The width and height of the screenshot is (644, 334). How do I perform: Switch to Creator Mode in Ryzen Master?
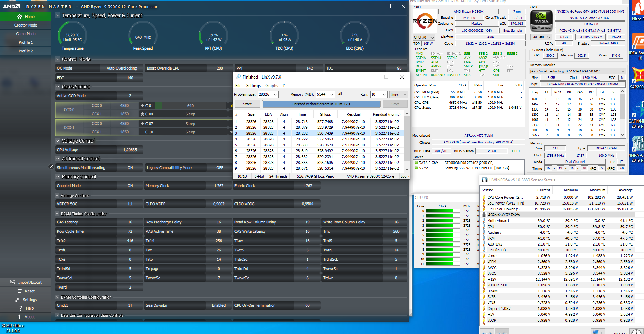(26, 25)
